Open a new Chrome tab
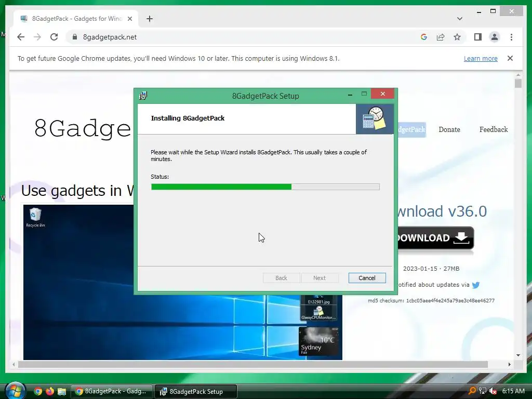Screen dimensions: 532x399 [150, 19]
